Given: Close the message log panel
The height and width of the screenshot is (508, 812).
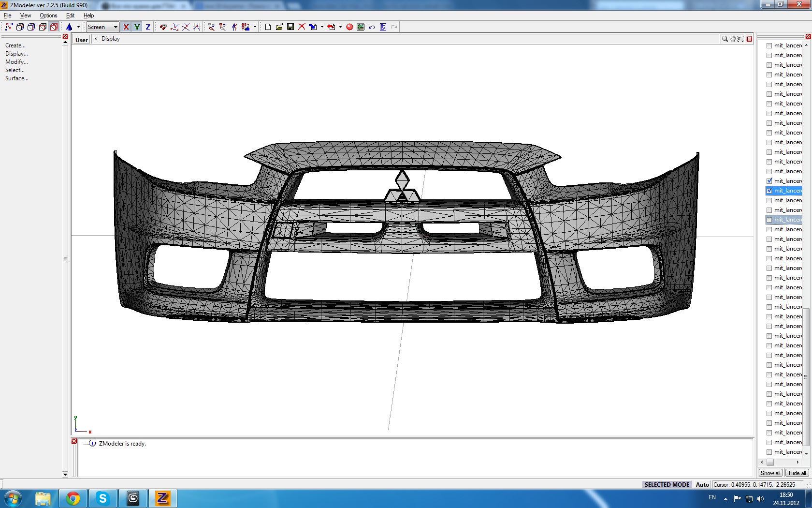Looking at the screenshot, I should (74, 441).
